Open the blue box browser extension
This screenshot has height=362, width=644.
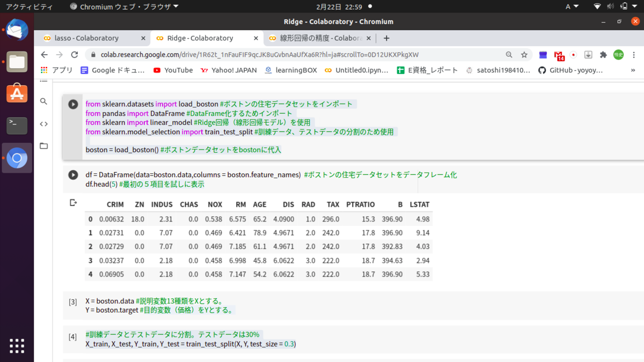[x=543, y=55]
